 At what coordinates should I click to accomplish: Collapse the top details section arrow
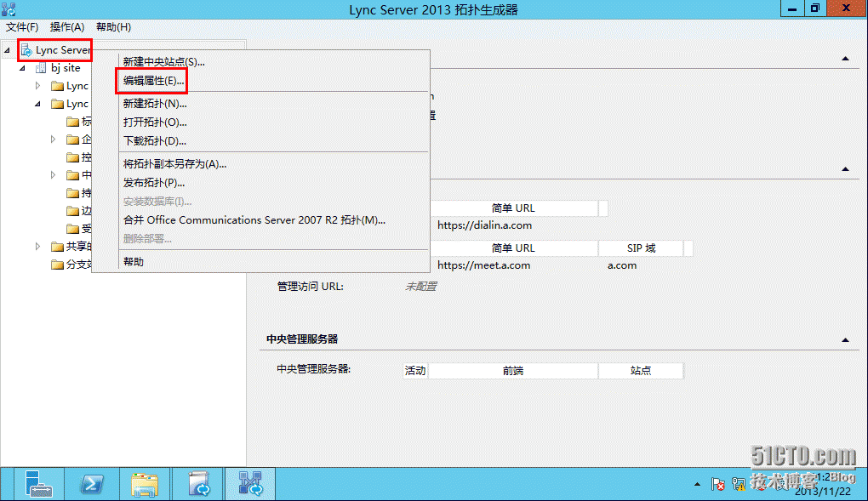click(x=845, y=59)
